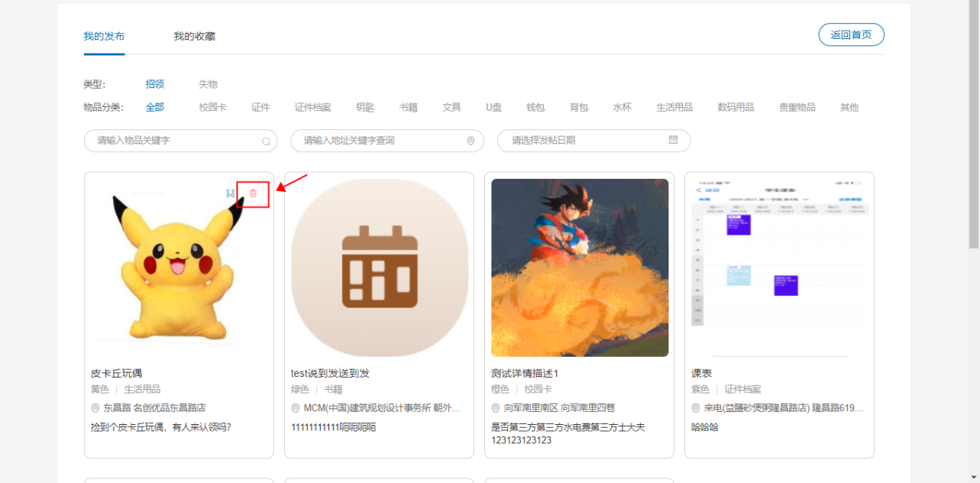980x483 pixels.
Task: Open the 皮卡丘玩偶 post title
Action: point(116,373)
